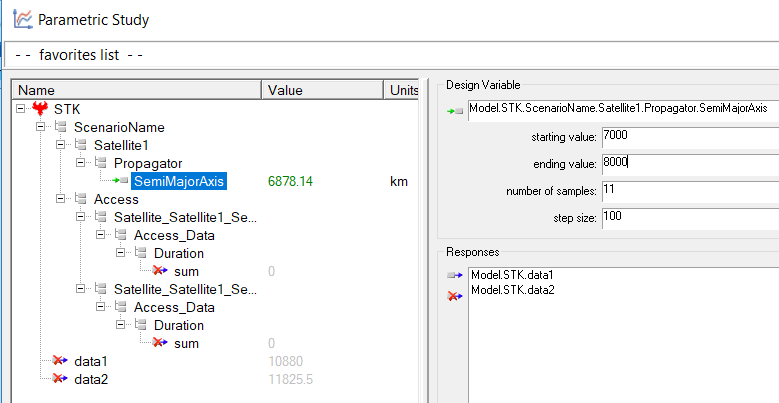779x403 pixels.
Task: Select the data2 tree item
Action: pos(91,379)
